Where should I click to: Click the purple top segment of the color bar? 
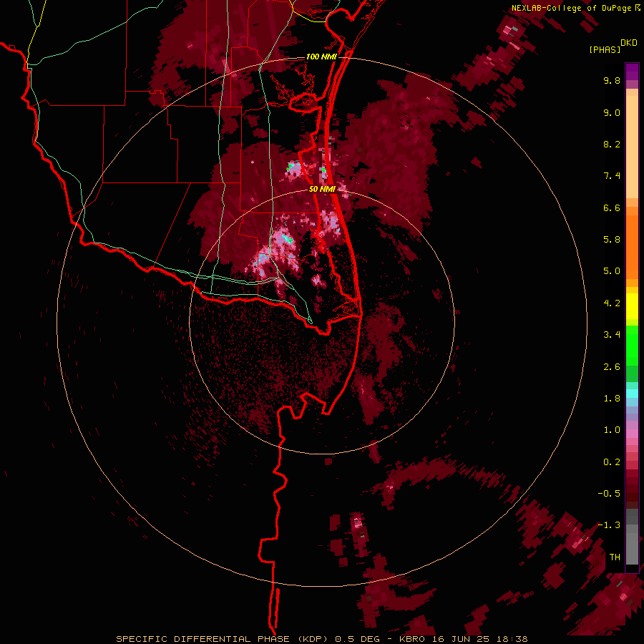click(x=632, y=72)
